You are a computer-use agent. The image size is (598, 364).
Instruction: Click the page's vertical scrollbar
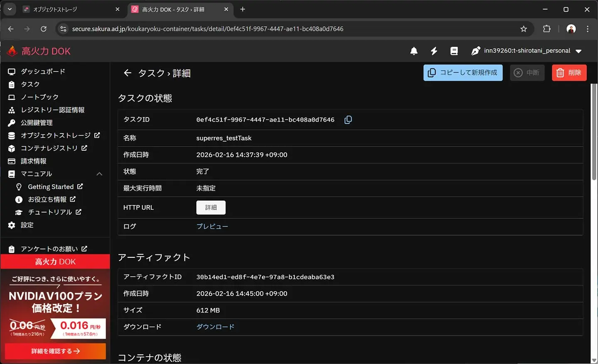pos(594,133)
